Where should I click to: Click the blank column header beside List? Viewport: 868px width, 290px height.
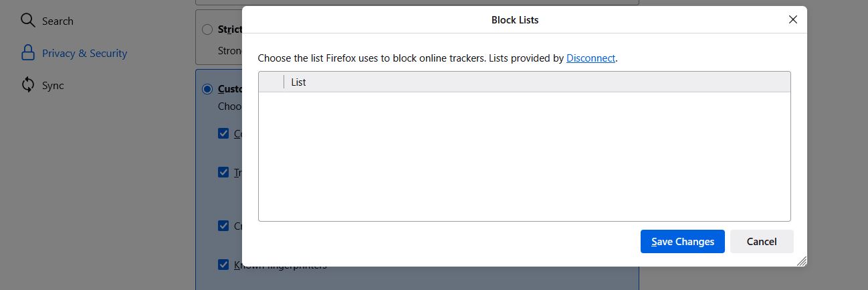tap(272, 82)
